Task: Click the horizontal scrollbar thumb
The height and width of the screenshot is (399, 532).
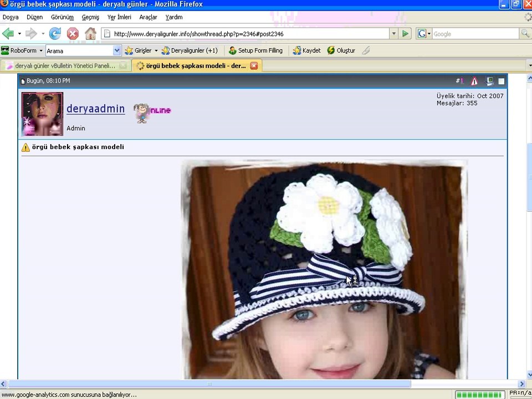Action: (x=209, y=383)
